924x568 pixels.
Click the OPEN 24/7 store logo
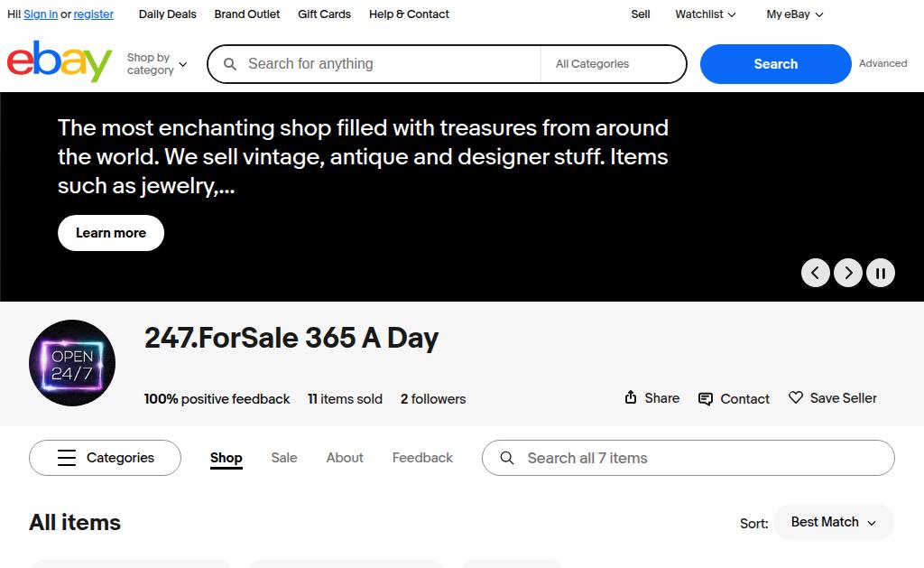pyautogui.click(x=72, y=363)
